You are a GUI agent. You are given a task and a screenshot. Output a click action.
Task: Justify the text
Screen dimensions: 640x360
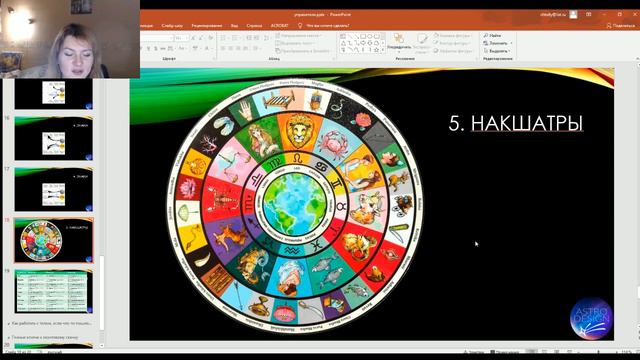tap(245, 49)
